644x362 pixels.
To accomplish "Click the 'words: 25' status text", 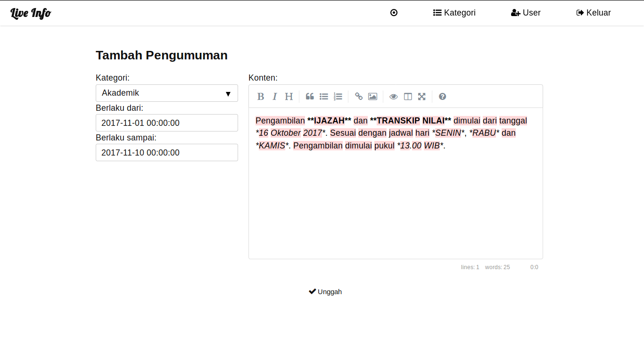I will (x=497, y=267).
